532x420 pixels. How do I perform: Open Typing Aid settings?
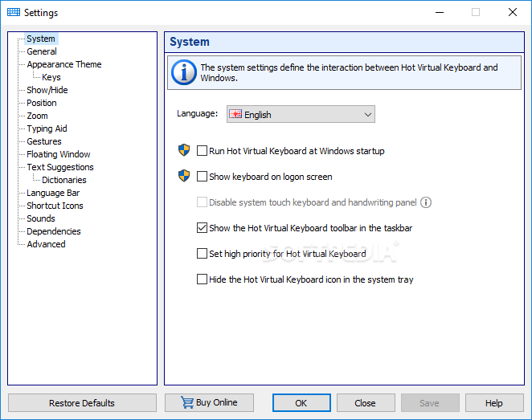coord(47,128)
